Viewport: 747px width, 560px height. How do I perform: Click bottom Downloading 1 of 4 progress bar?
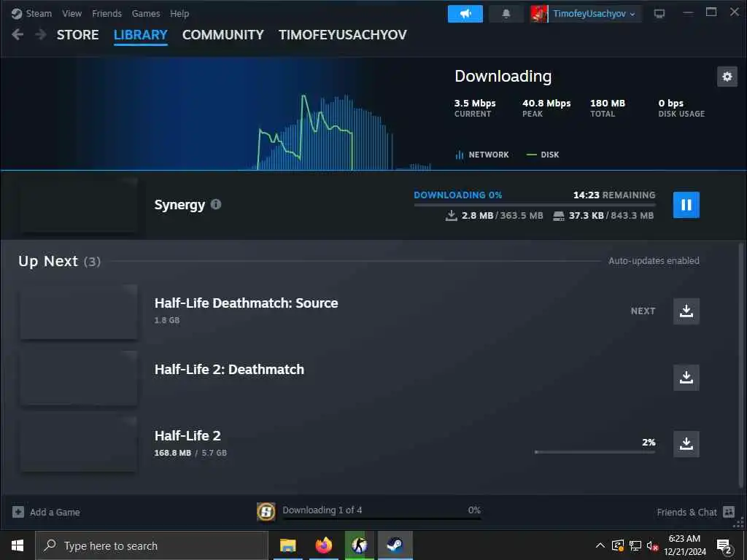[x=382, y=518]
